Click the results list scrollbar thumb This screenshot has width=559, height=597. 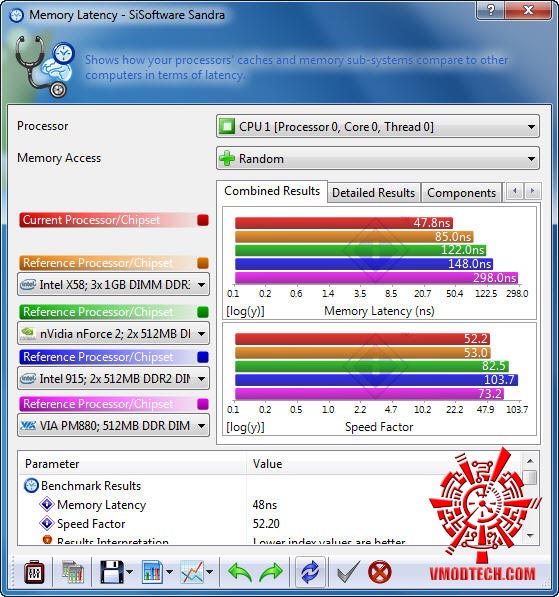[530, 477]
